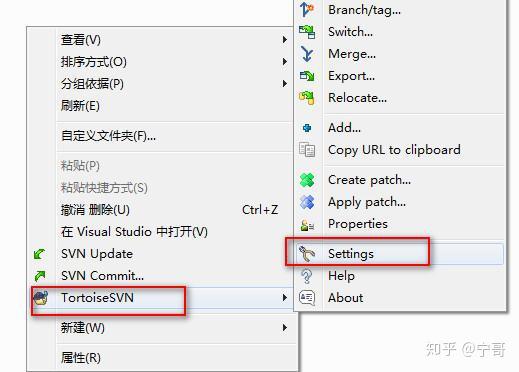The width and height of the screenshot is (519, 372).
Task: Click the Merge arrow icon
Action: (x=307, y=54)
